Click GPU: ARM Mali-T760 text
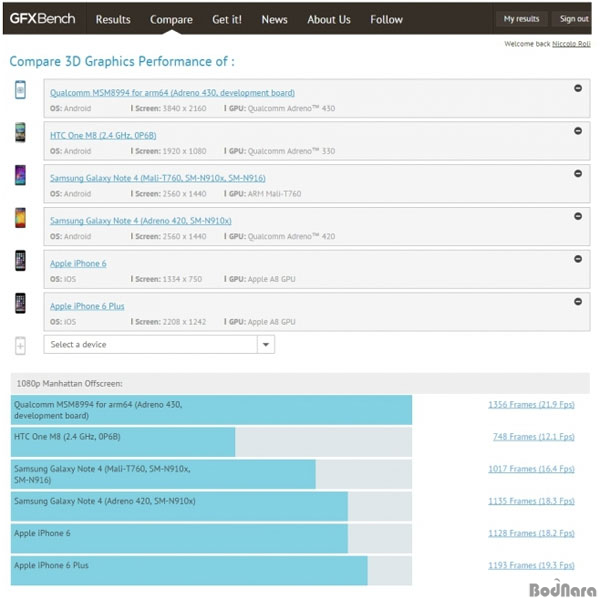The width and height of the screenshot is (600, 600). [265, 194]
